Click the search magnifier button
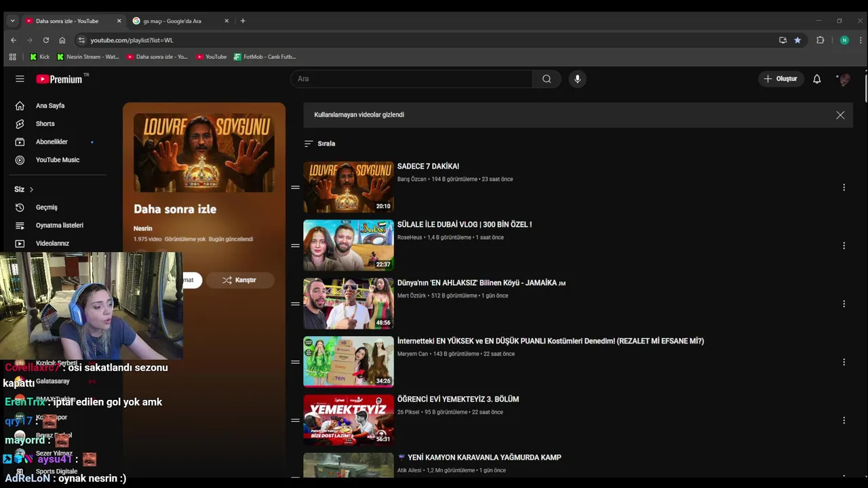868x488 pixels. (x=547, y=79)
